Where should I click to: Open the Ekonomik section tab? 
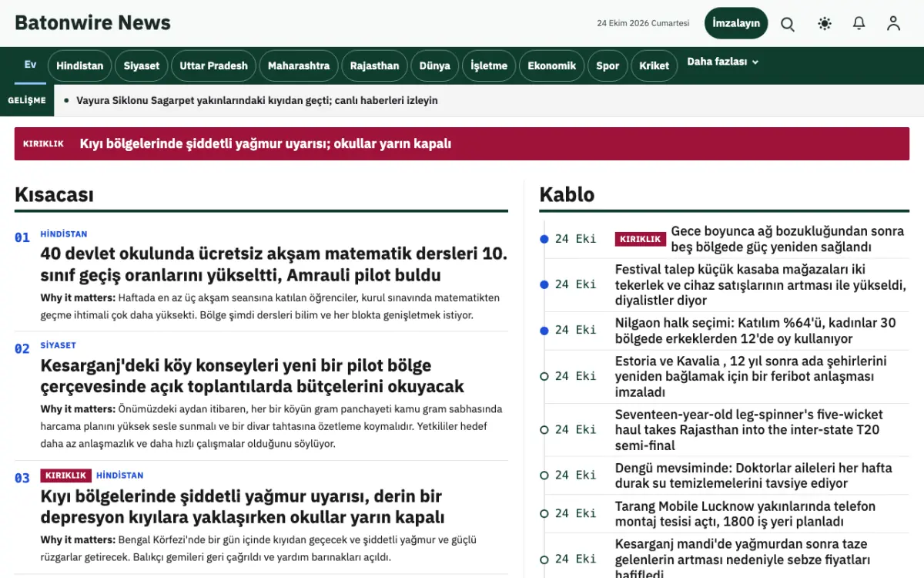pos(552,66)
